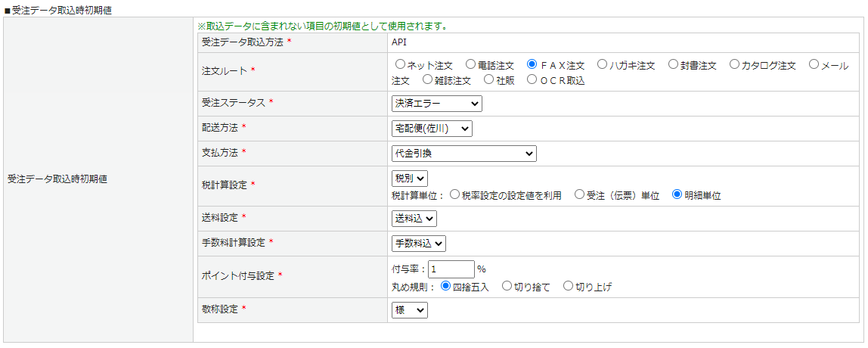Select 電話注文 order route option
Screen dimensions: 868x348
point(470,65)
